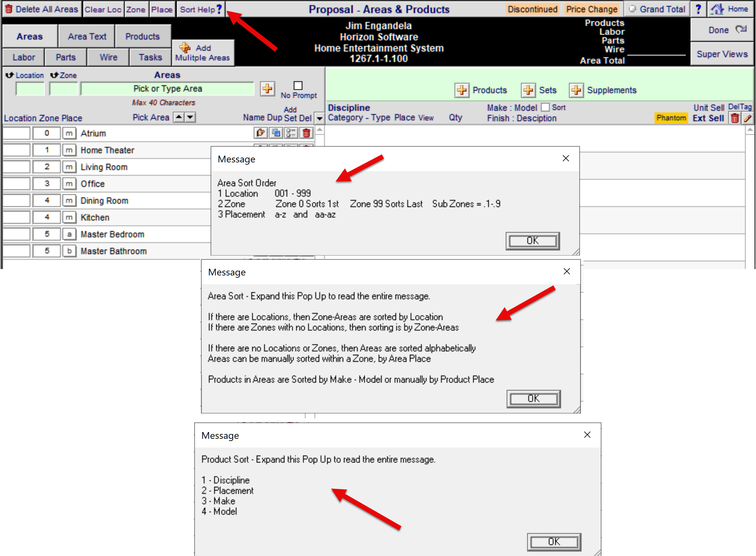Open the blue question mark help icon
The height and width of the screenshot is (556, 756).
pos(698,9)
